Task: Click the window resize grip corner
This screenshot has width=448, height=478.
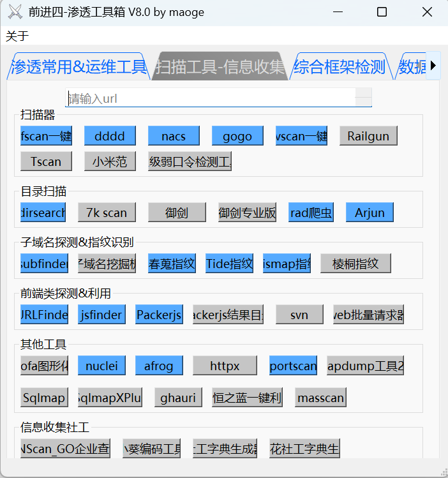Action: [444, 472]
